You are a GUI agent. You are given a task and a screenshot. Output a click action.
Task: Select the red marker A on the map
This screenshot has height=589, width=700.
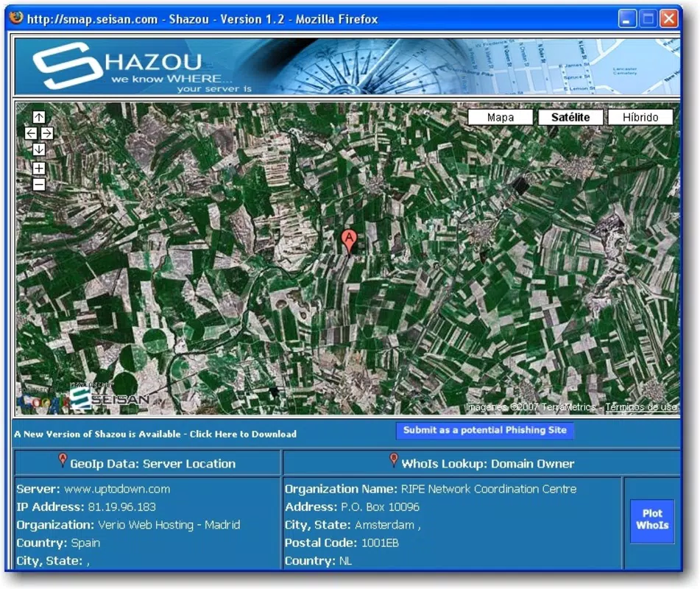(349, 242)
